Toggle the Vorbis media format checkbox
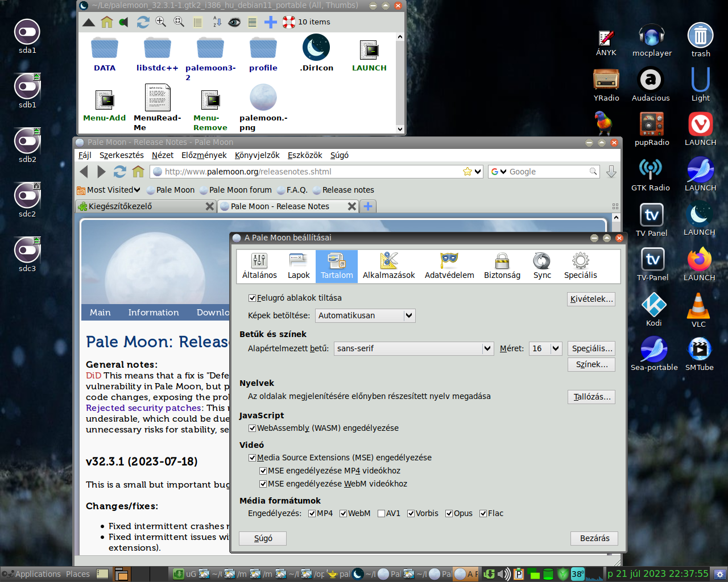Image resolution: width=728 pixels, height=582 pixels. click(411, 513)
